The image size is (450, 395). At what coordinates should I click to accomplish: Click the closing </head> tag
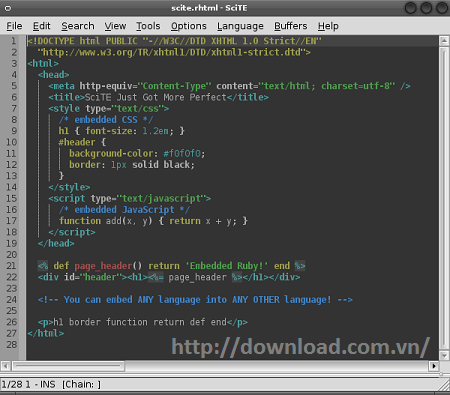[56, 244]
